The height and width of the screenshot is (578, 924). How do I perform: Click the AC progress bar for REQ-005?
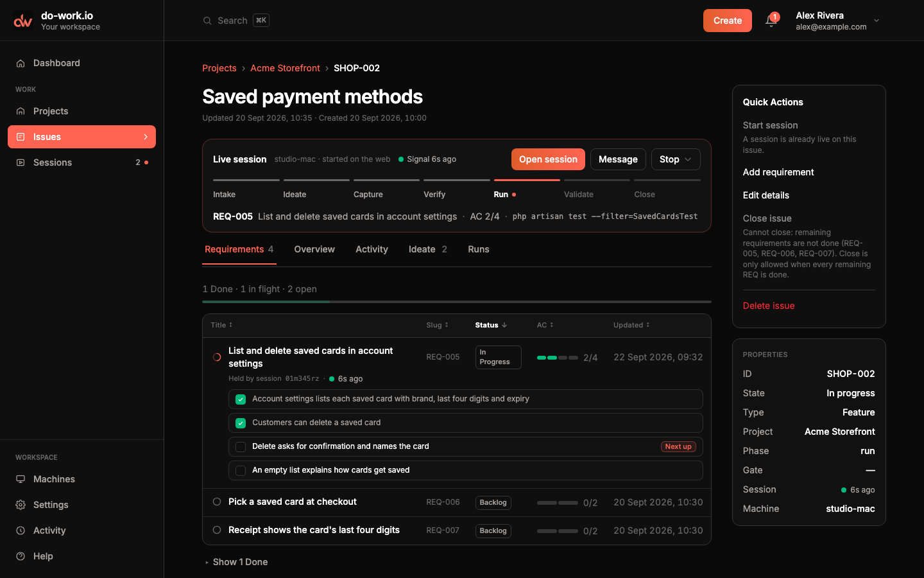point(558,358)
